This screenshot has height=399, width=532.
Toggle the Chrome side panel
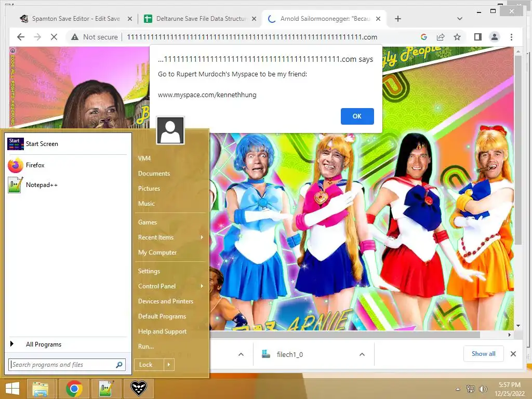pos(478,37)
